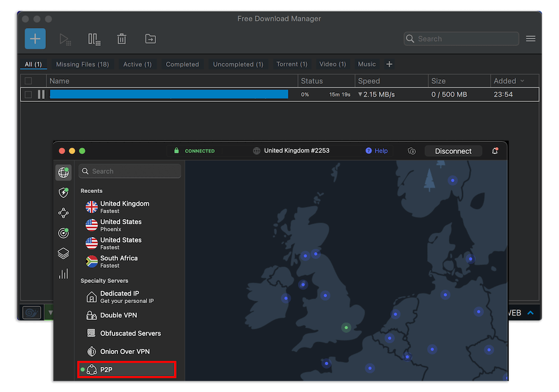
Task: Focus the NordVPN server search field
Action: [x=130, y=171]
